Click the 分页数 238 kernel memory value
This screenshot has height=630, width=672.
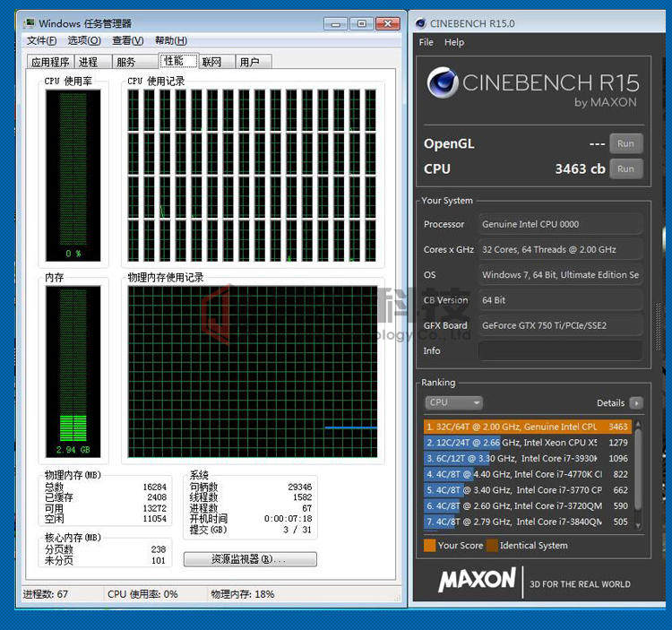[158, 549]
